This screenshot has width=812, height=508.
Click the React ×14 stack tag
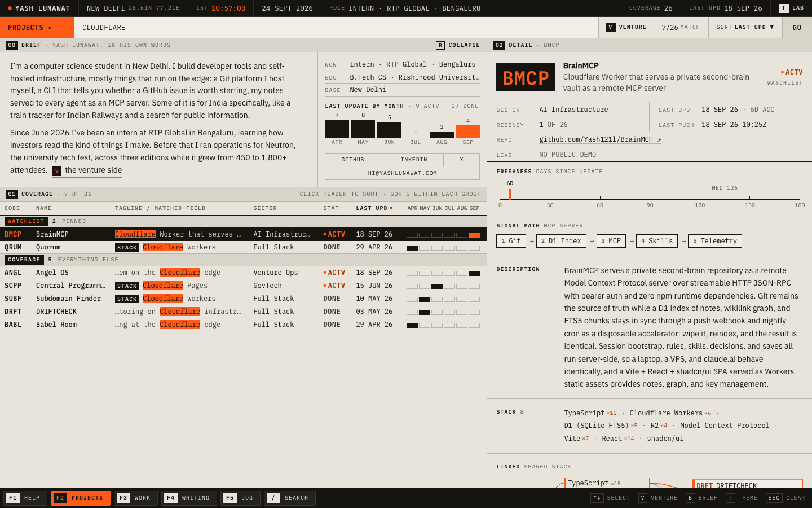point(618,439)
